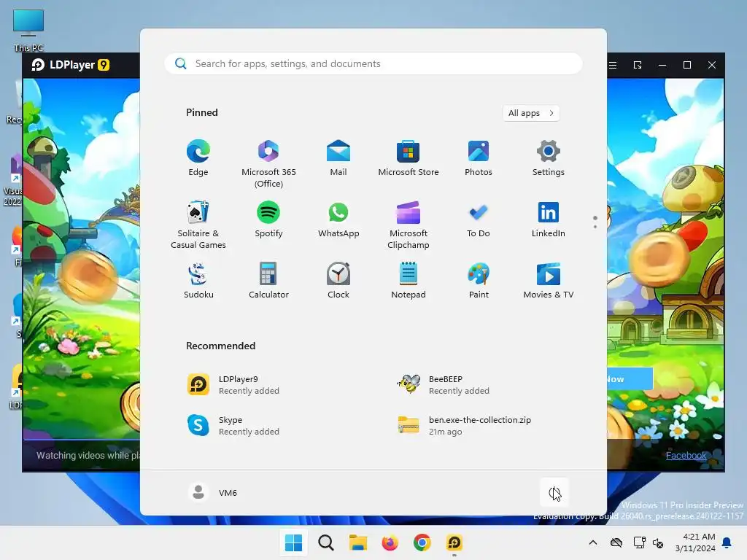747x560 pixels.
Task: Open taskbar Search
Action: (326, 542)
